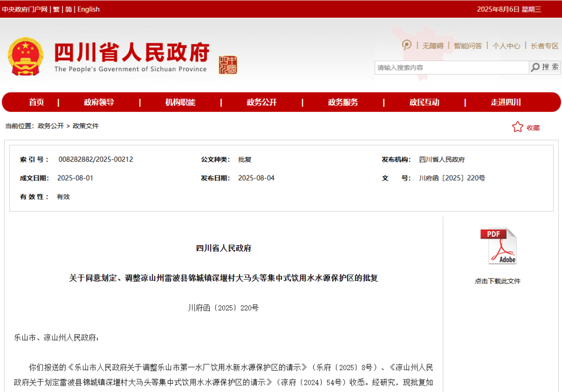The image size is (562, 392).
Task: Click the star favorite icon
Action: pyautogui.click(x=517, y=127)
